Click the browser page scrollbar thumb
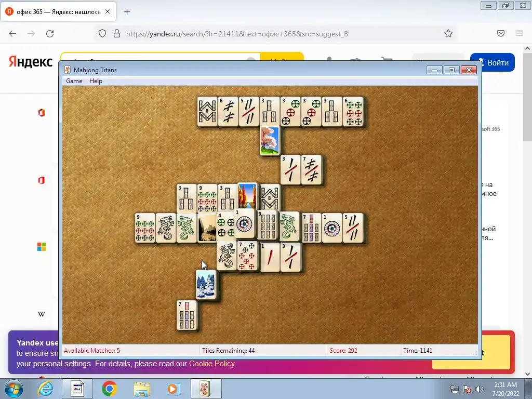532x399 pixels. [528, 97]
